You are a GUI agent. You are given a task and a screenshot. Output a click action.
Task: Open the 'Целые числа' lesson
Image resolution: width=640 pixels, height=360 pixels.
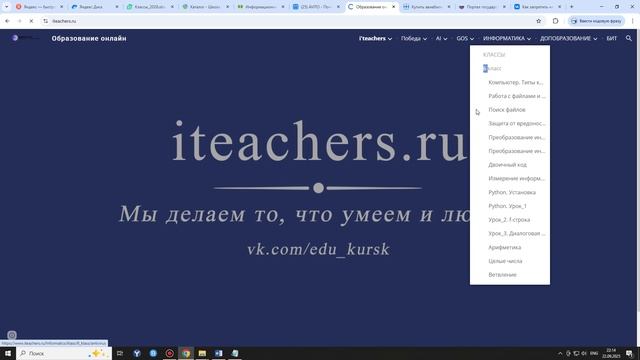505,261
